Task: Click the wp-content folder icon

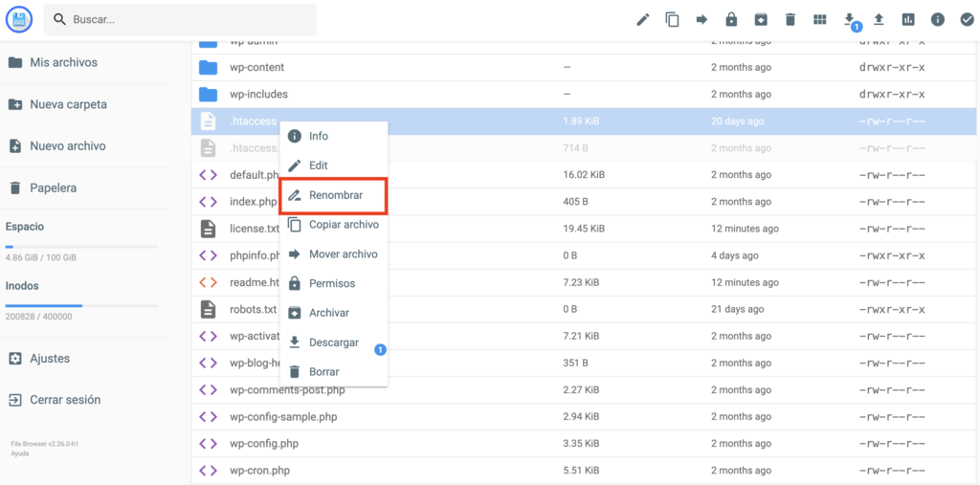Action: tap(208, 68)
